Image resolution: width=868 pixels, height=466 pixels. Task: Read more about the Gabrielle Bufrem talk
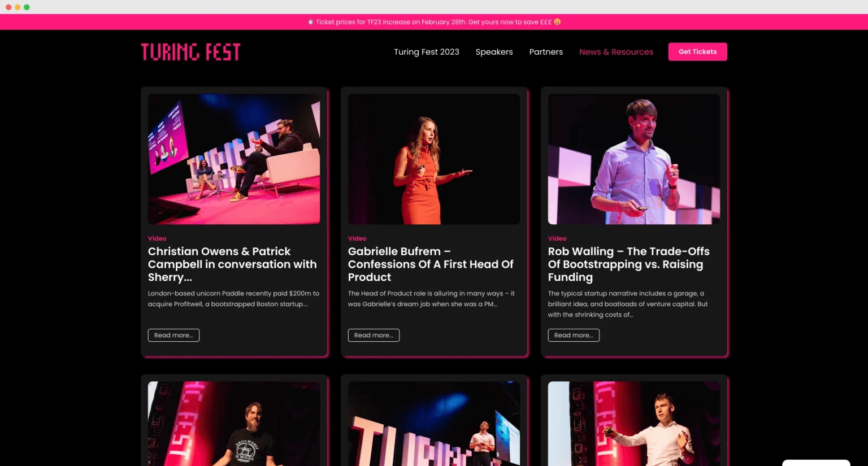click(x=374, y=335)
